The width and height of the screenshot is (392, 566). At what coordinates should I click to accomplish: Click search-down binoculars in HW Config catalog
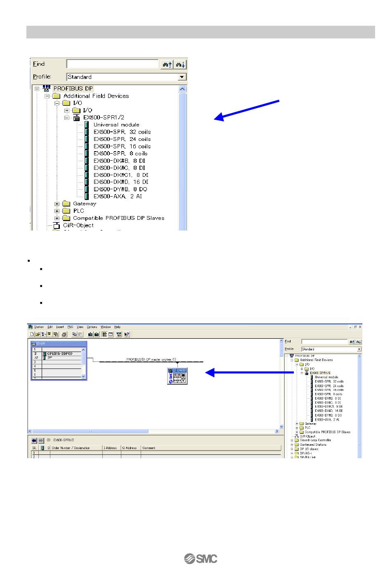click(x=359, y=342)
